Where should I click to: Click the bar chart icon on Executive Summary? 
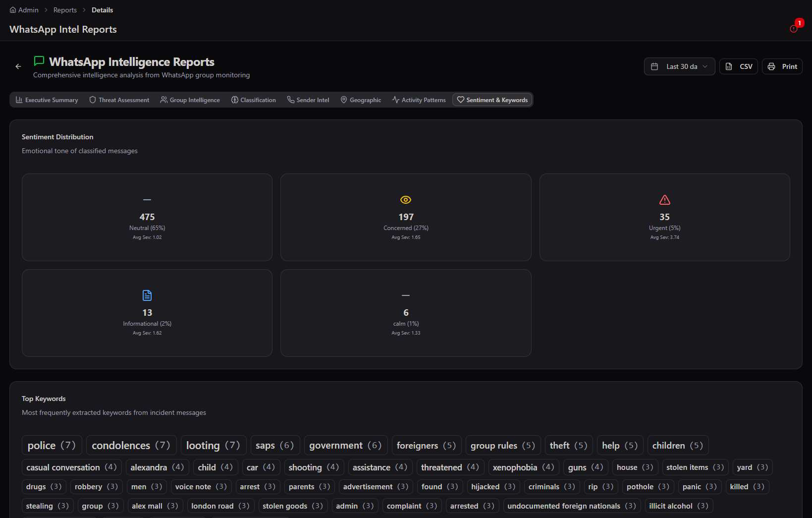pyautogui.click(x=19, y=100)
